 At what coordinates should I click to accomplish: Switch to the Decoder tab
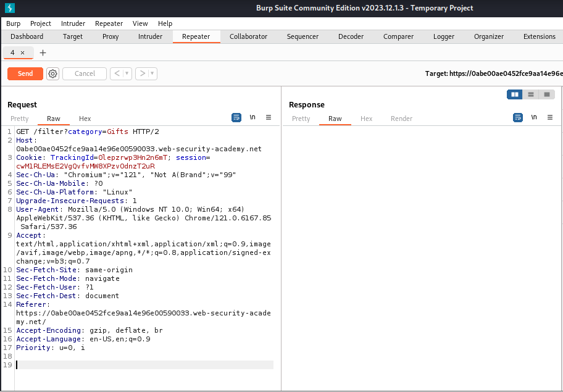[x=351, y=36]
